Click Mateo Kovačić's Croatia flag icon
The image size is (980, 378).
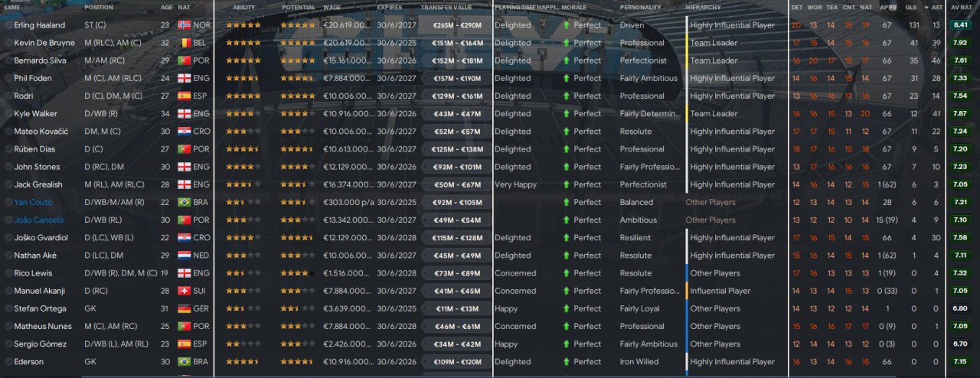(183, 132)
